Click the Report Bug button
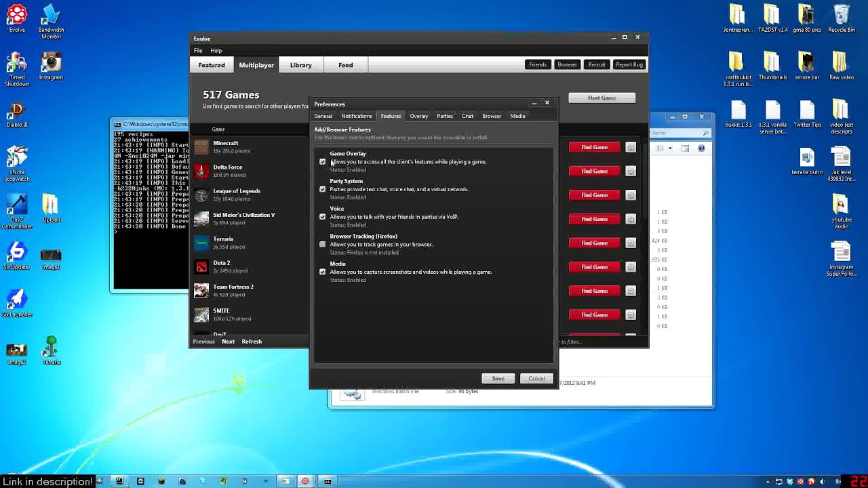 [629, 65]
